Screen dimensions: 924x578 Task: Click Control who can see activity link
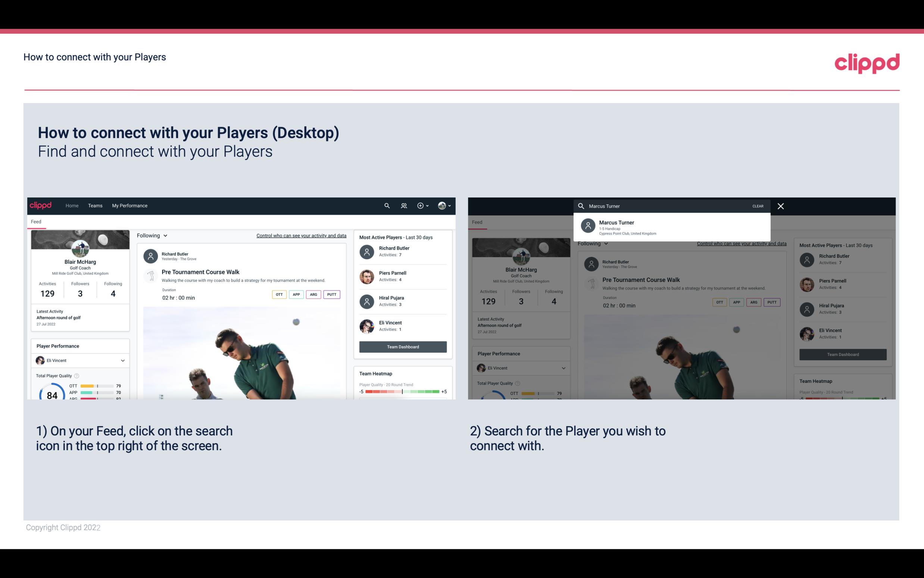(301, 234)
